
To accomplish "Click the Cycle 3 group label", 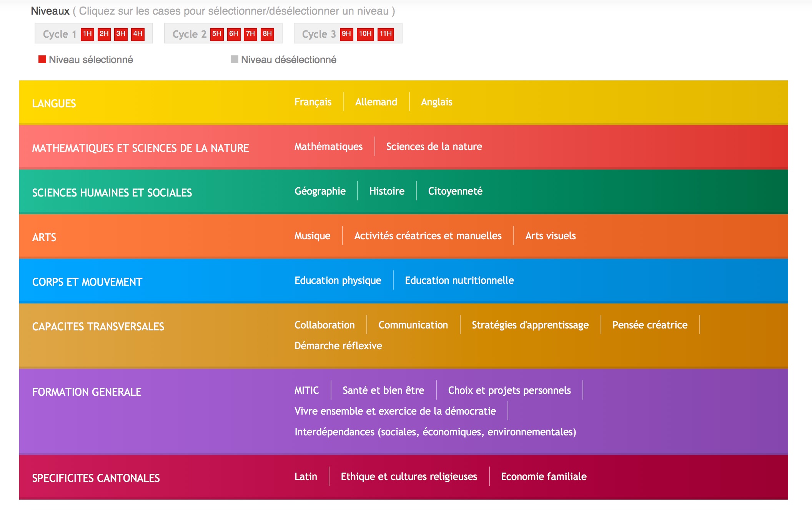I will pos(318,34).
